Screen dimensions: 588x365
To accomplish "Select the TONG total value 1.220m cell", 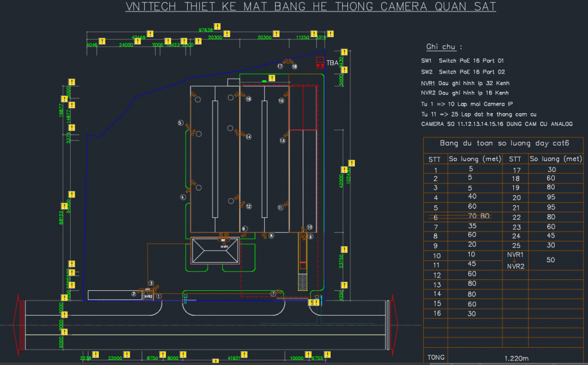I will (x=516, y=358).
